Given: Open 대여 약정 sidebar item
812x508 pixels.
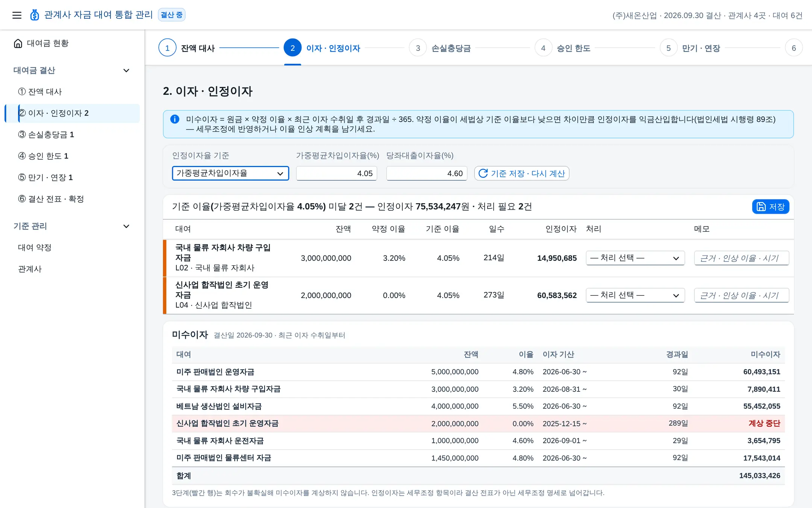Looking at the screenshot, I should (72, 248).
